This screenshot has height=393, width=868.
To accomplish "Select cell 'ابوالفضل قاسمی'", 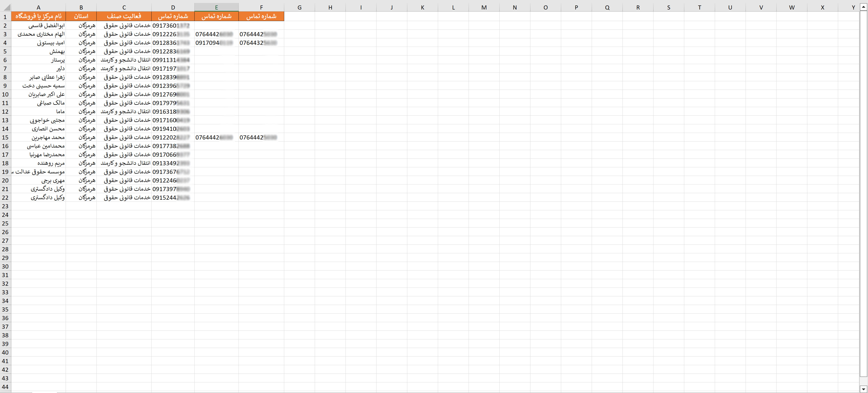I will [38, 26].
